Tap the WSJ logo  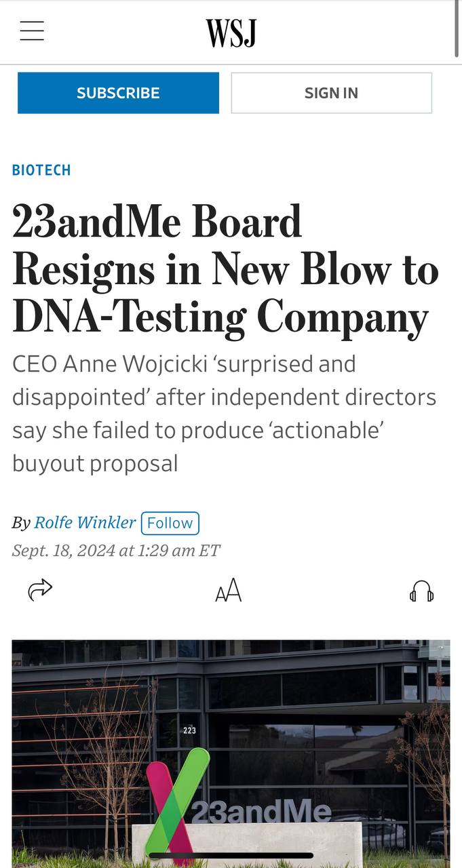(x=231, y=33)
